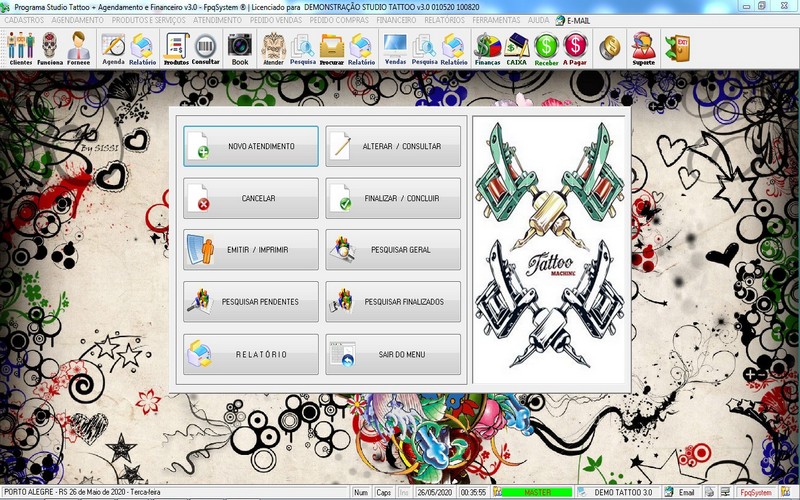Image resolution: width=800 pixels, height=500 pixels.
Task: Click the NOVO ATENDIMENTO button
Action: [x=251, y=146]
